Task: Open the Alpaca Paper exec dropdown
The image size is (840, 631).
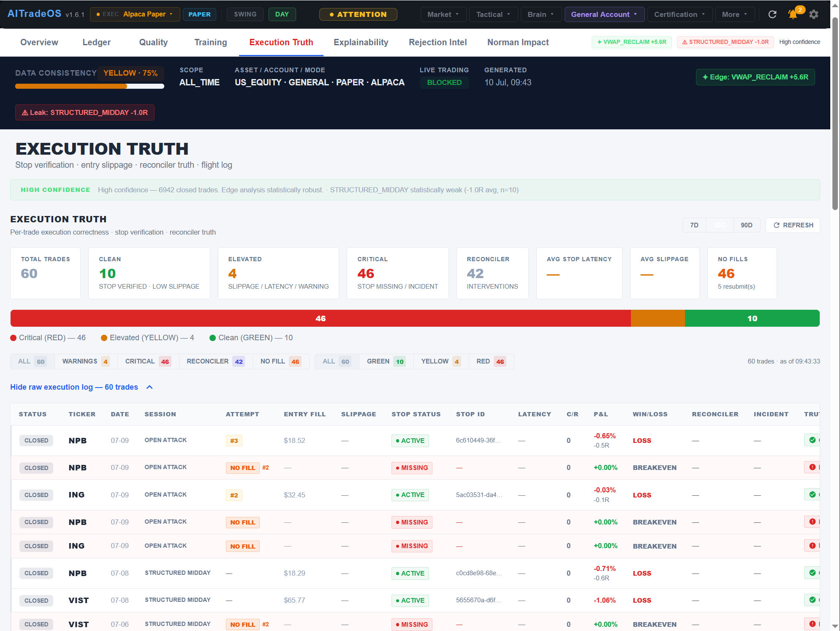Action: click(x=135, y=14)
